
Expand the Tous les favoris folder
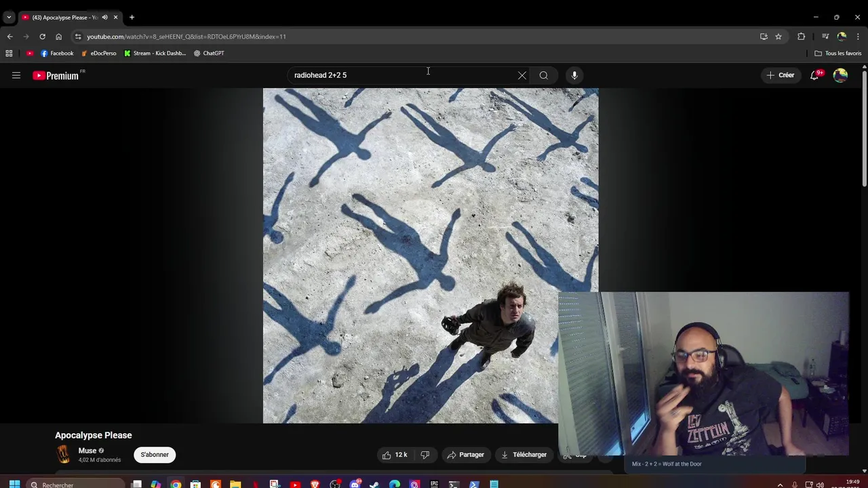click(x=838, y=53)
